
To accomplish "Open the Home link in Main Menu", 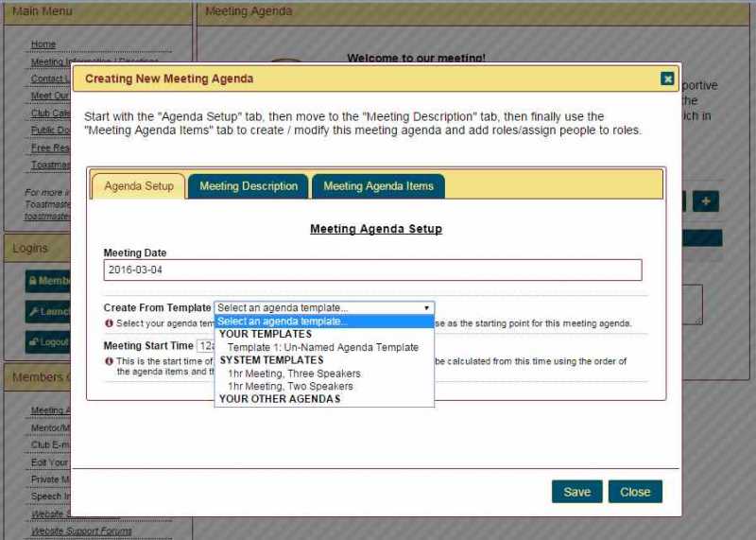I will click(43, 44).
